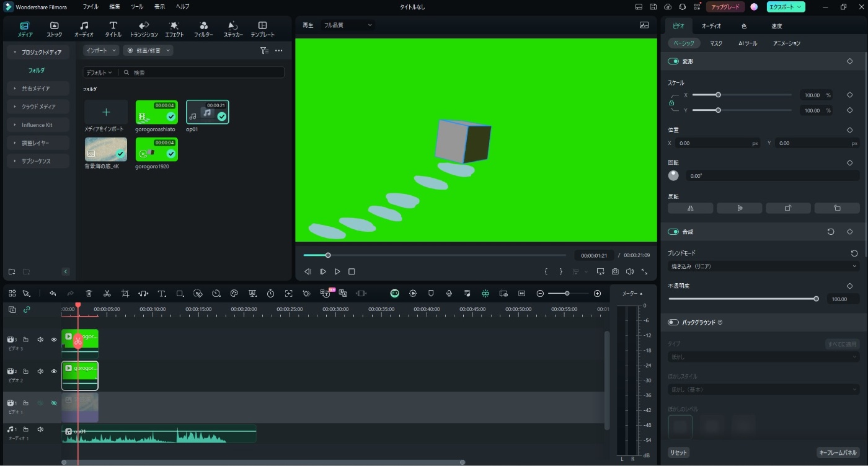This screenshot has height=466, width=868.
Task: Open the voiceover microphone tool
Action: click(x=449, y=294)
